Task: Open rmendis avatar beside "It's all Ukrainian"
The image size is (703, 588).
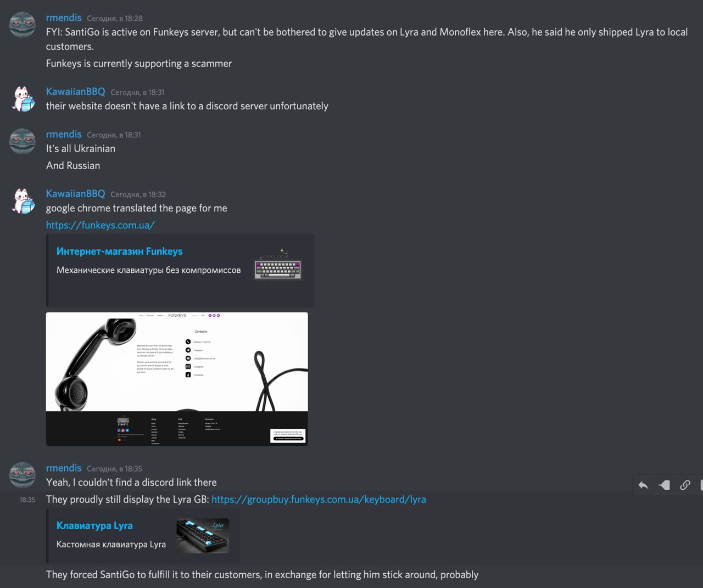Action: 23,142
